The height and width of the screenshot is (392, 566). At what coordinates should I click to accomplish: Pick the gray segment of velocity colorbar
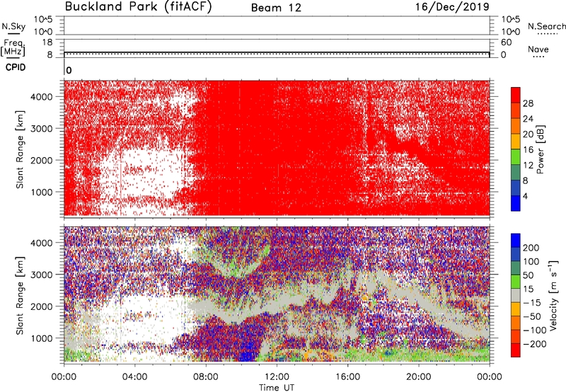pyautogui.click(x=516, y=296)
